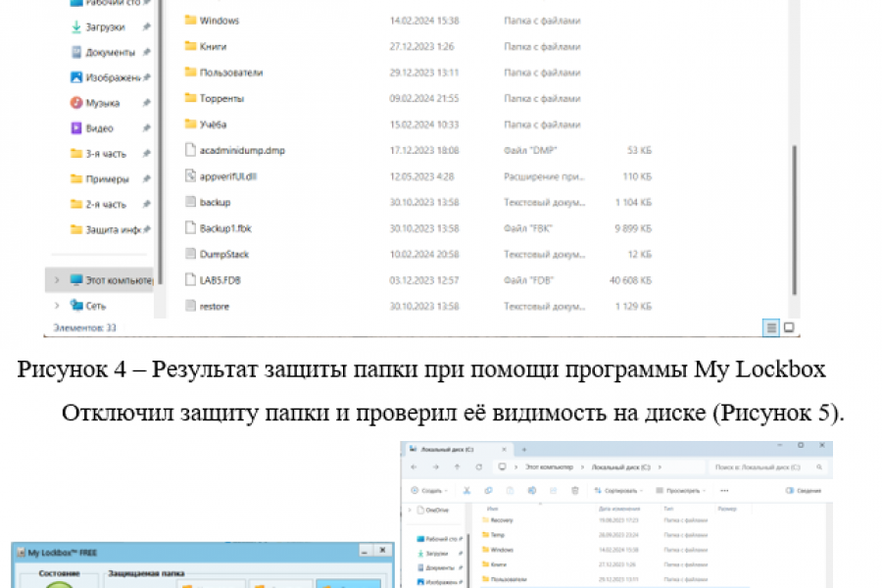Go up one level in Figure 5 Explorer

tap(457, 467)
